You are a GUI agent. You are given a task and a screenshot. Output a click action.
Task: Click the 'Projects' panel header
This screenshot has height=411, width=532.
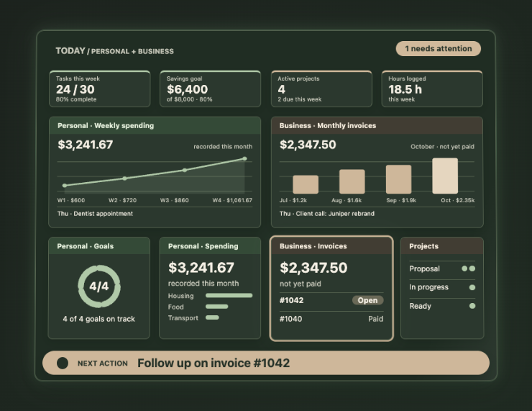(x=442, y=246)
